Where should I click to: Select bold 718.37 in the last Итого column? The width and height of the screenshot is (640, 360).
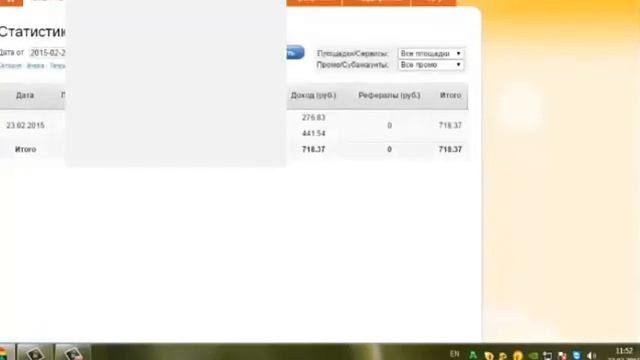450,149
